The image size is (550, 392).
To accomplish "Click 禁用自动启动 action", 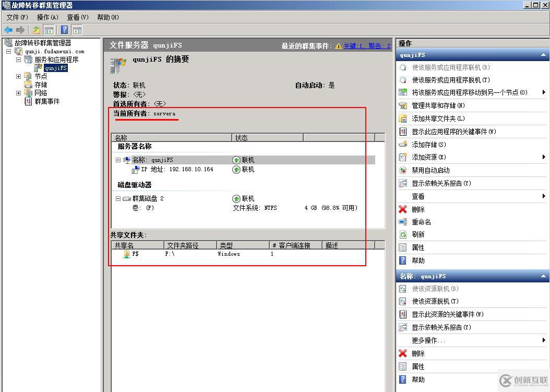I will point(431,170).
